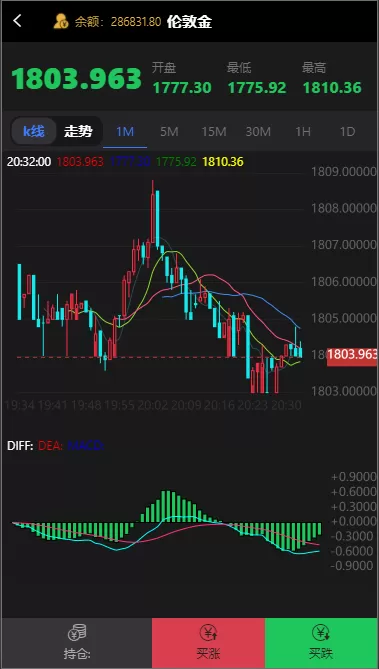Viewport: 379px width, 669px height.
Task: Go back using the top-left arrow
Action: point(17,20)
